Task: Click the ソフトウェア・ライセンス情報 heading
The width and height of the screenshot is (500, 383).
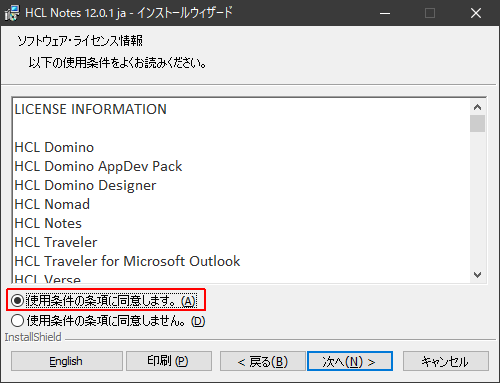Action: 80,41
